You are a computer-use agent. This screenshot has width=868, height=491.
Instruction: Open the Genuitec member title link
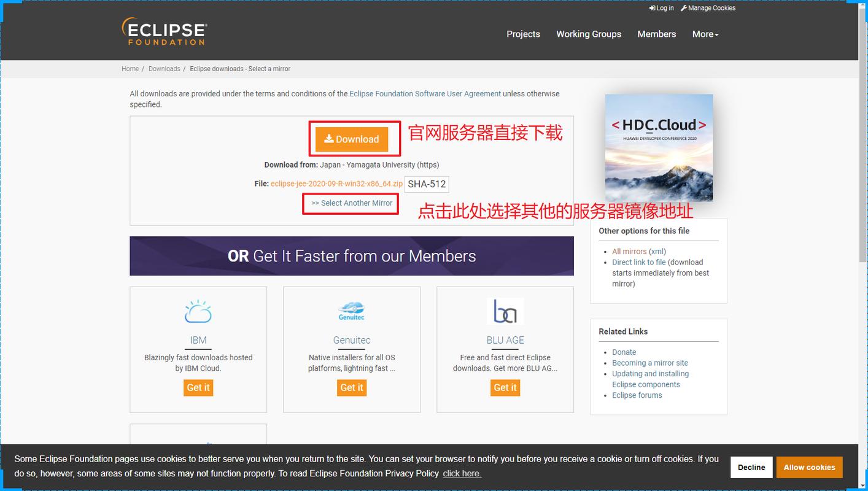pyautogui.click(x=352, y=340)
